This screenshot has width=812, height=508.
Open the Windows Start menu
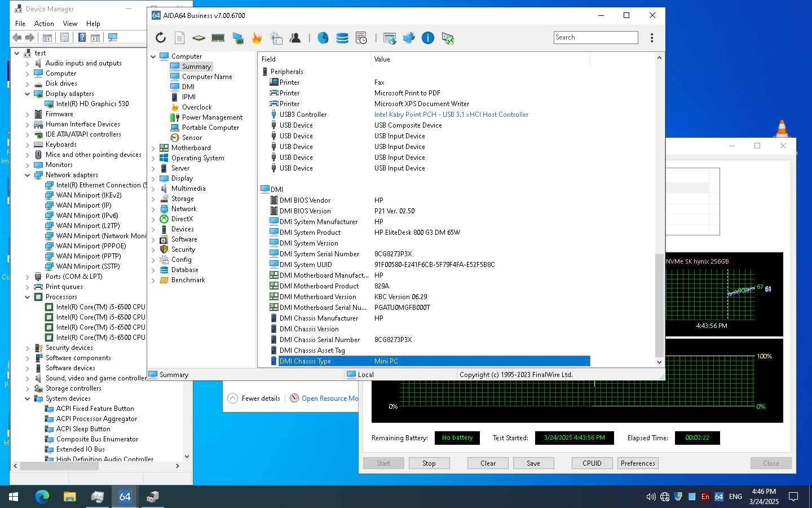point(14,497)
